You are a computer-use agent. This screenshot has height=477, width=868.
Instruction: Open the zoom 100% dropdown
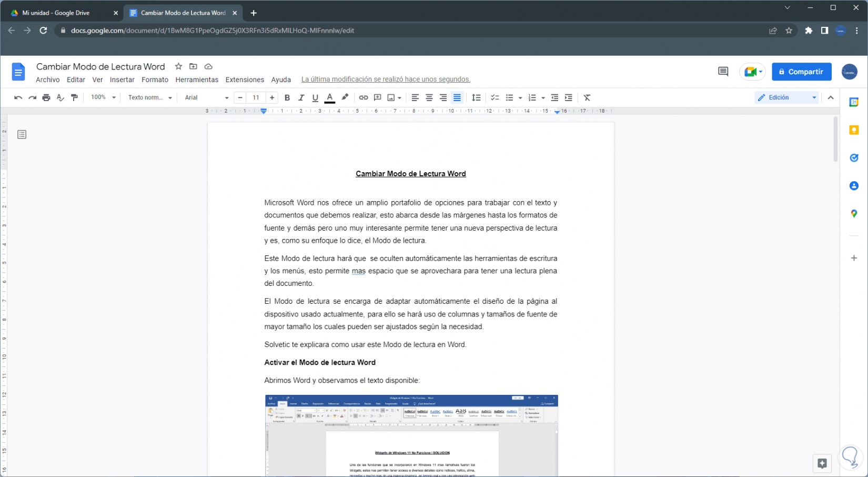pyautogui.click(x=103, y=97)
